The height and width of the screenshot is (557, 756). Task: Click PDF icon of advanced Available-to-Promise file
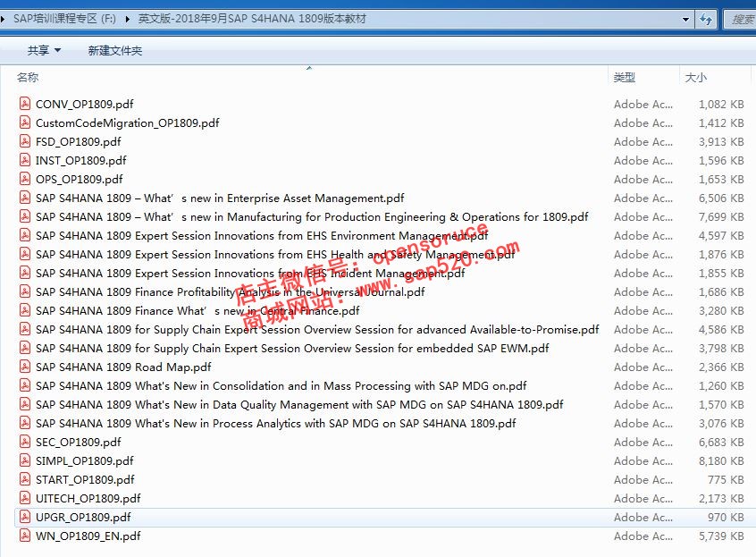coord(25,329)
